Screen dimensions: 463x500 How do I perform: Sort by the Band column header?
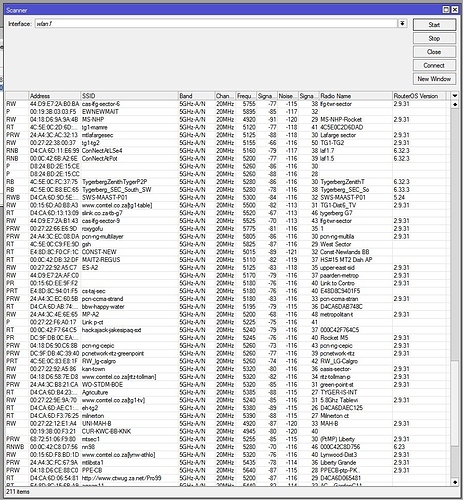196,96
